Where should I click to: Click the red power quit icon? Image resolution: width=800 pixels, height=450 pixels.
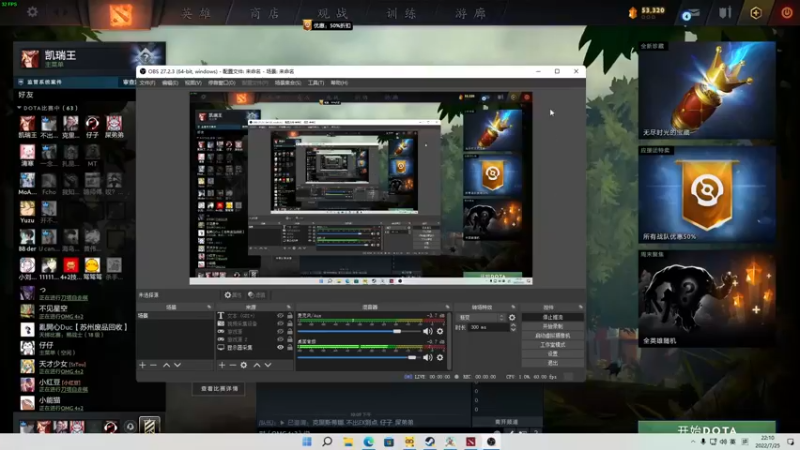[x=787, y=13]
